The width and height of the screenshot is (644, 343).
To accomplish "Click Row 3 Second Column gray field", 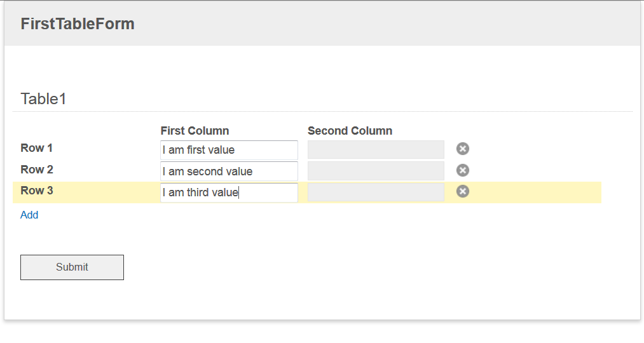I will [376, 192].
